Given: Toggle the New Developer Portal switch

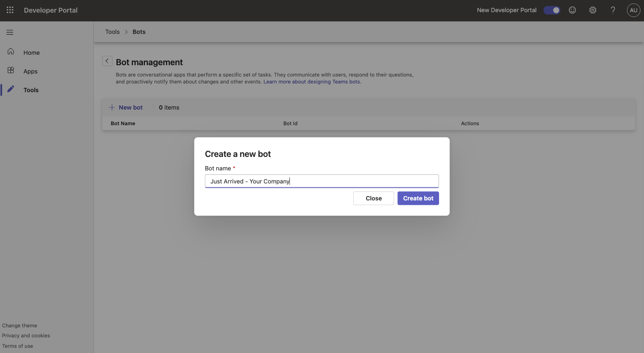Looking at the screenshot, I should coord(552,10).
